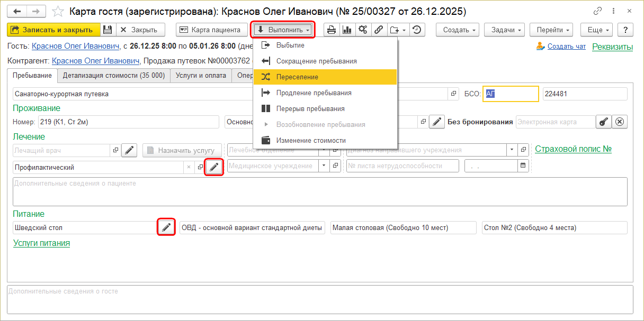Open Карта пациента
Viewport: 644px width, 321px height.
tap(211, 30)
